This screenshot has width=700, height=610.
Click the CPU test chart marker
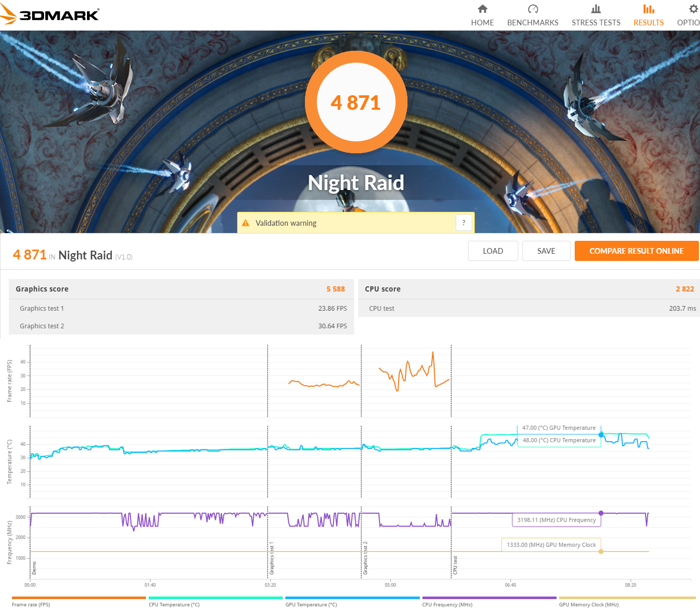pyautogui.click(x=455, y=565)
